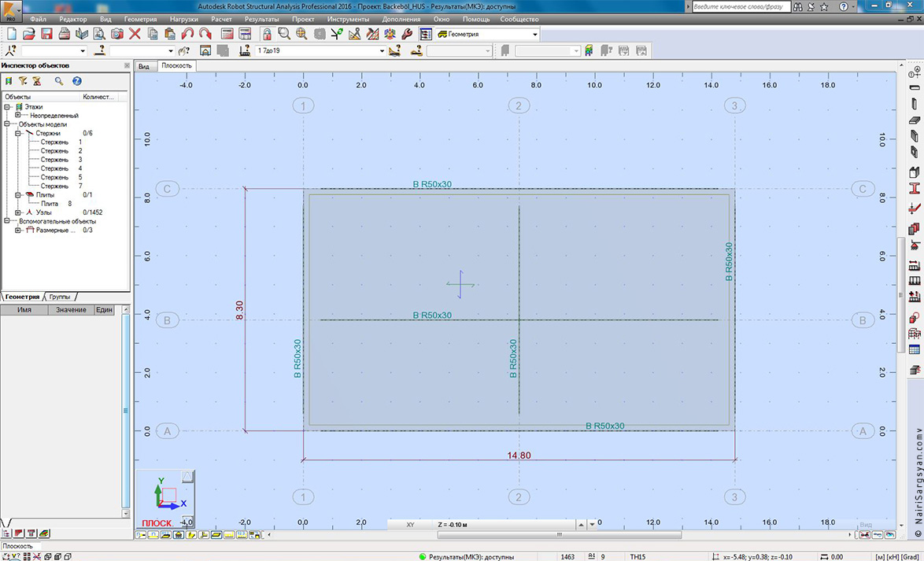
Task: Expand the Узлы tree node
Action: [x=18, y=212]
